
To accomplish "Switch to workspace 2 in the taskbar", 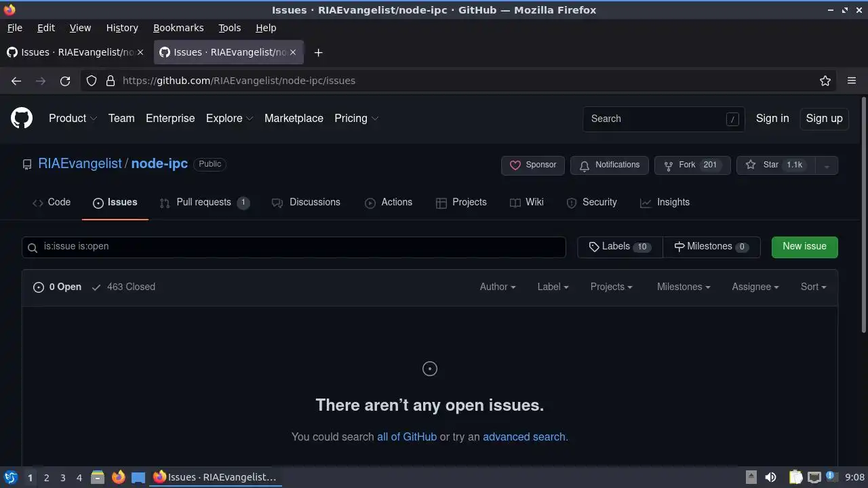I will click(x=46, y=477).
